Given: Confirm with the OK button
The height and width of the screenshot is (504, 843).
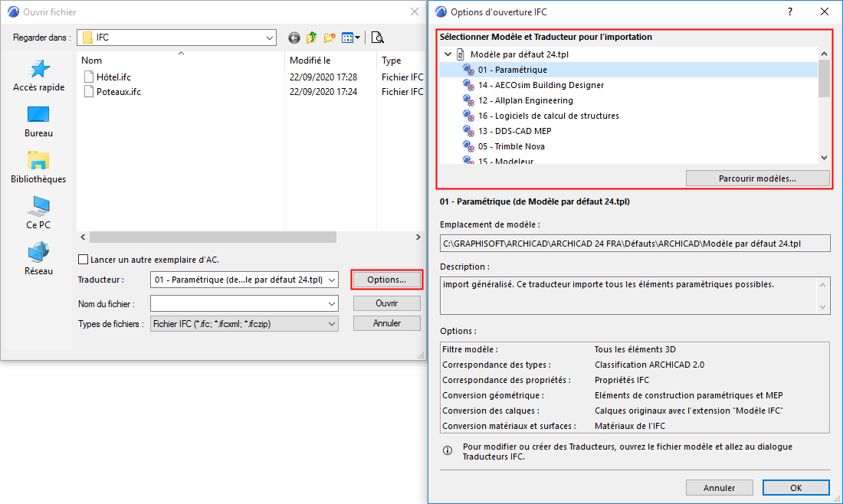Looking at the screenshot, I should click(795, 488).
